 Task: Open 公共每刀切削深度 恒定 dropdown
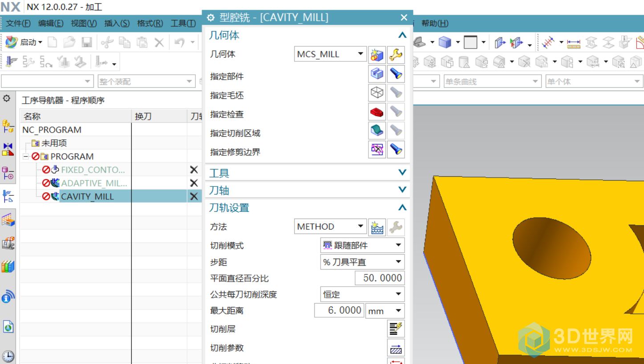362,294
